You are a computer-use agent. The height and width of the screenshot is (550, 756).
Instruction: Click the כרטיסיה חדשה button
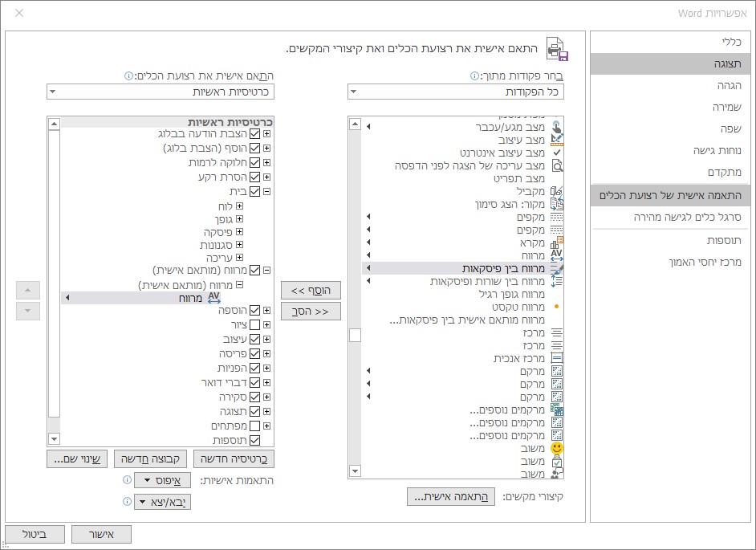(234, 458)
